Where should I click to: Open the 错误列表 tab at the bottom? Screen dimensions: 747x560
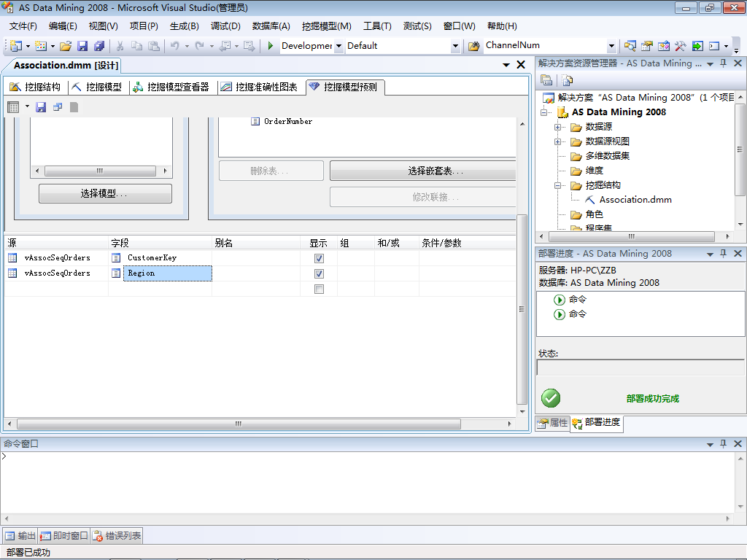[117, 536]
